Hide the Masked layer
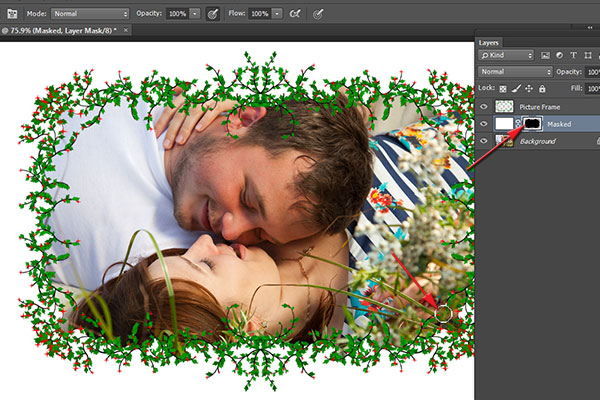The width and height of the screenshot is (600, 400). (x=484, y=124)
